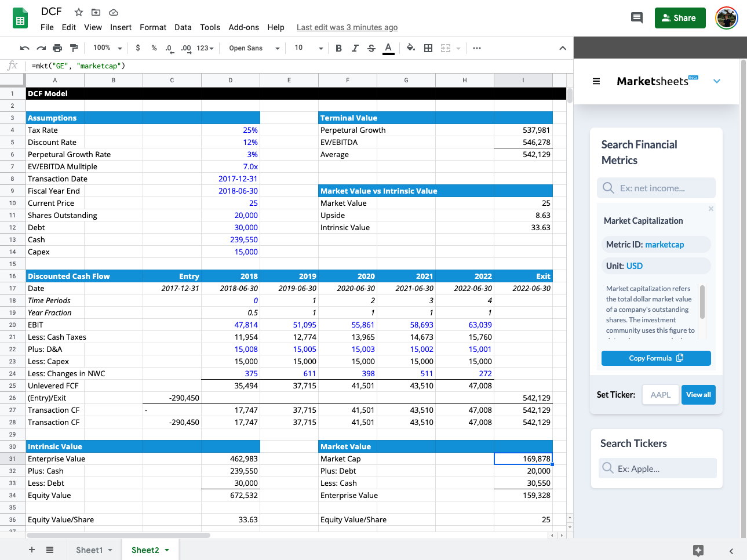The height and width of the screenshot is (560, 747).
Task: Select cell with Market Cap 169,878
Action: (x=523, y=459)
